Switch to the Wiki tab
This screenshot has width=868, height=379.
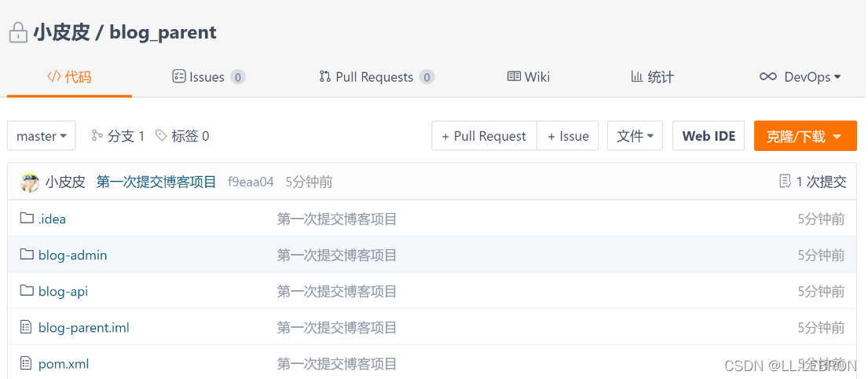point(529,77)
